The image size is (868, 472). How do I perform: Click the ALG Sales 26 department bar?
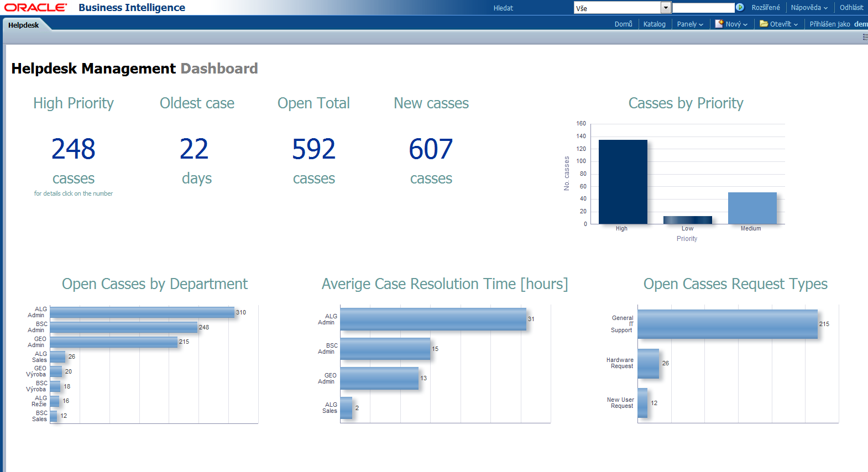[x=57, y=357]
